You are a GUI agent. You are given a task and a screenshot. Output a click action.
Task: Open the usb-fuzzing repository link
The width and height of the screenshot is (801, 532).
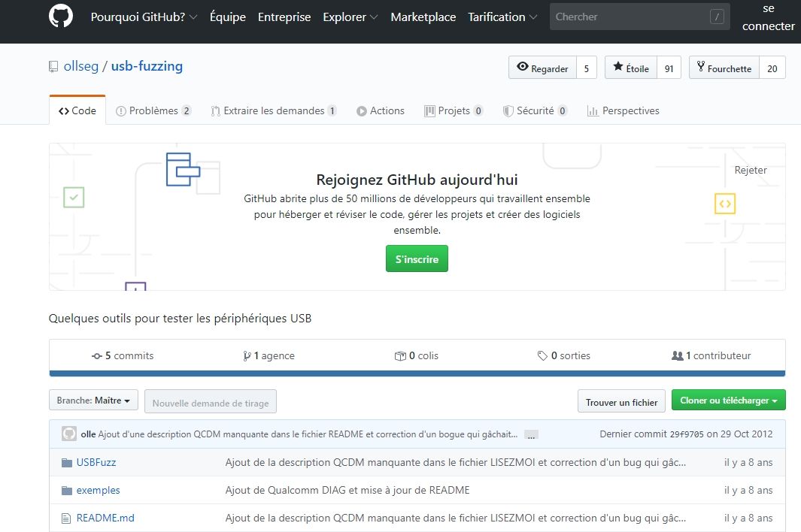pos(147,66)
